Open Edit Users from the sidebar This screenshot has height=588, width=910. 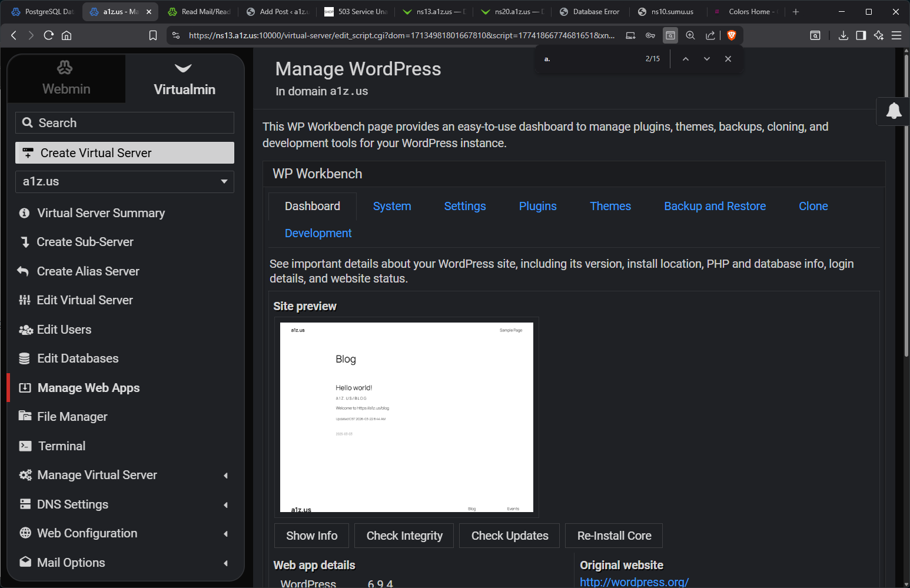point(64,329)
